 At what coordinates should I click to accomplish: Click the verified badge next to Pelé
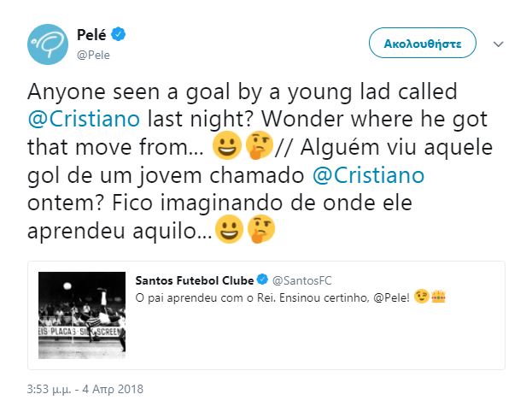click(122, 35)
